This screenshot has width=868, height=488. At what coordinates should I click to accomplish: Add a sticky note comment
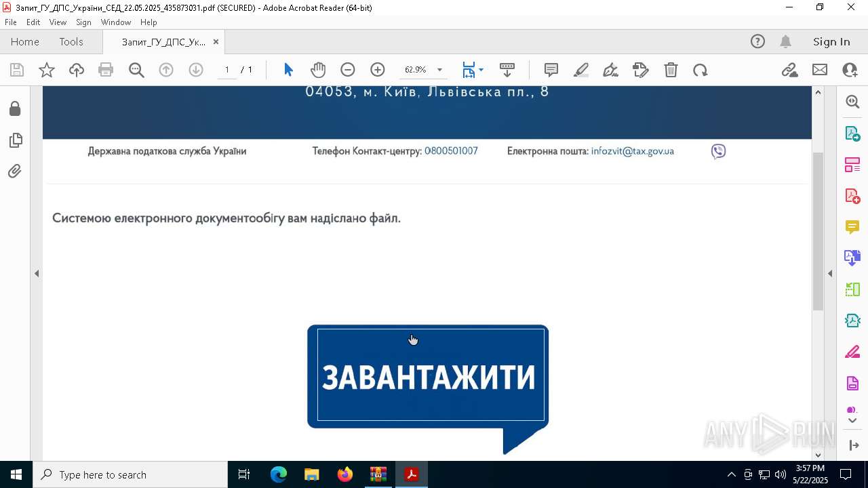tap(551, 70)
